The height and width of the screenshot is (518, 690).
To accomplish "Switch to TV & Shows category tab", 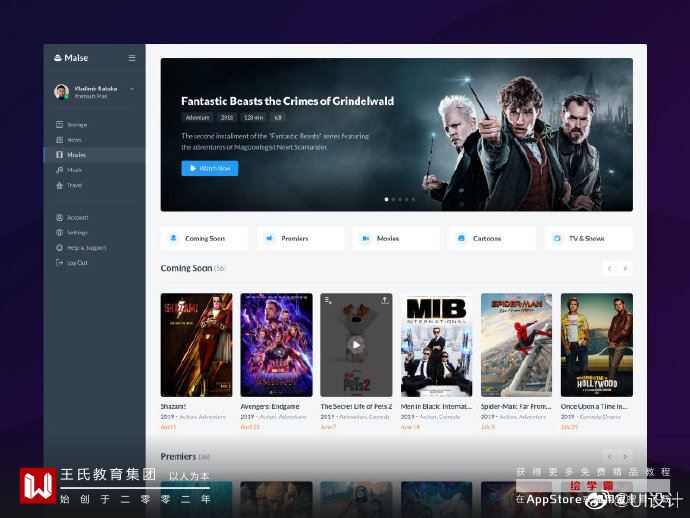I will (589, 239).
